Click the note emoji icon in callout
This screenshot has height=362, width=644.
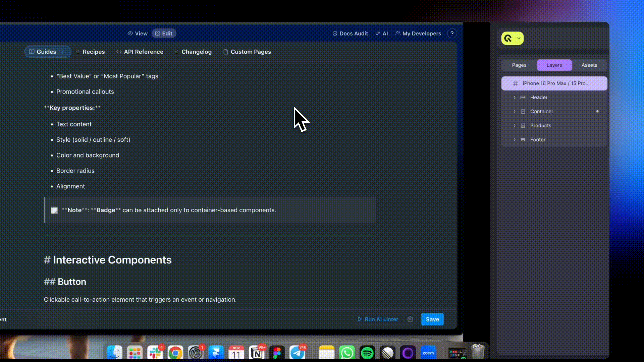[x=54, y=210]
